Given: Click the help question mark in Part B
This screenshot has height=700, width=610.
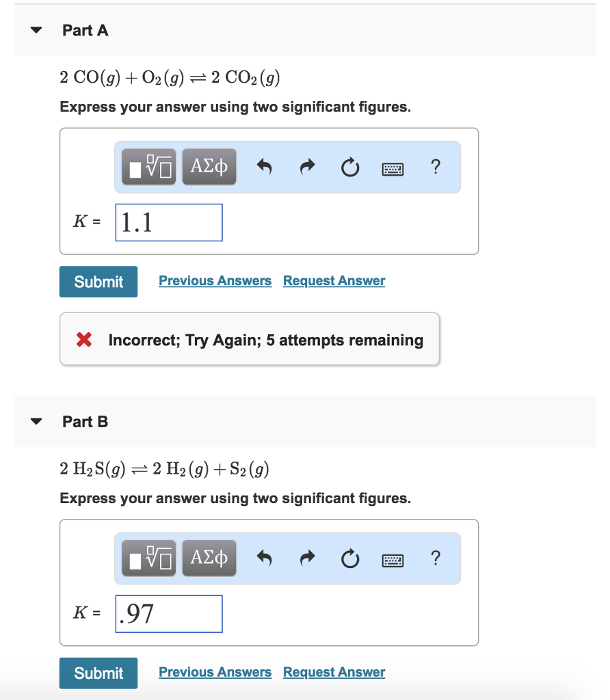Looking at the screenshot, I should tap(436, 558).
